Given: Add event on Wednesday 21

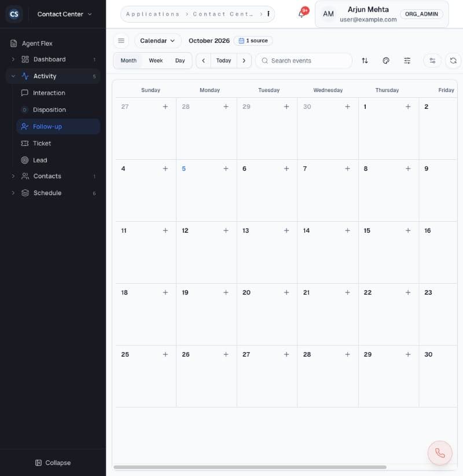Looking at the screenshot, I should 347,292.
